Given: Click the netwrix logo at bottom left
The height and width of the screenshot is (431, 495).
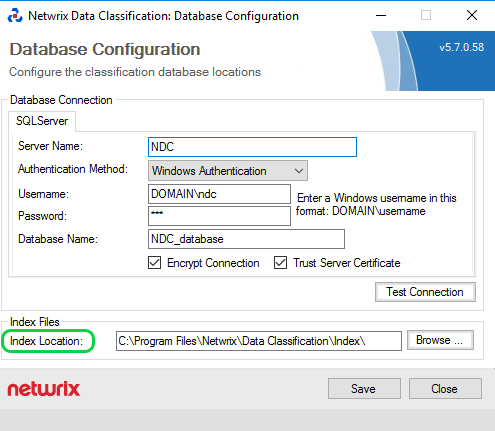Looking at the screenshot, I should click(44, 388).
